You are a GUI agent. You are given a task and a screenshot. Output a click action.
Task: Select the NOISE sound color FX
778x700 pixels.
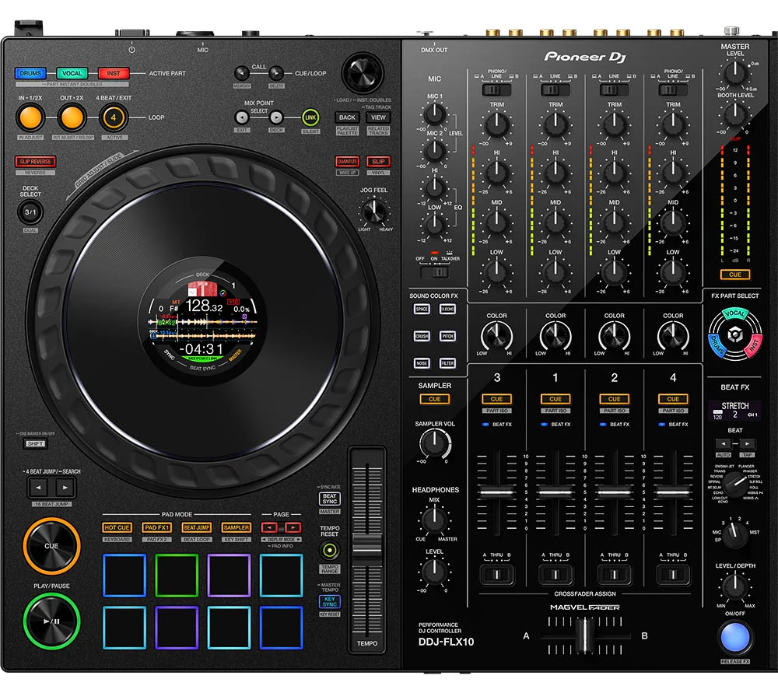click(x=422, y=363)
